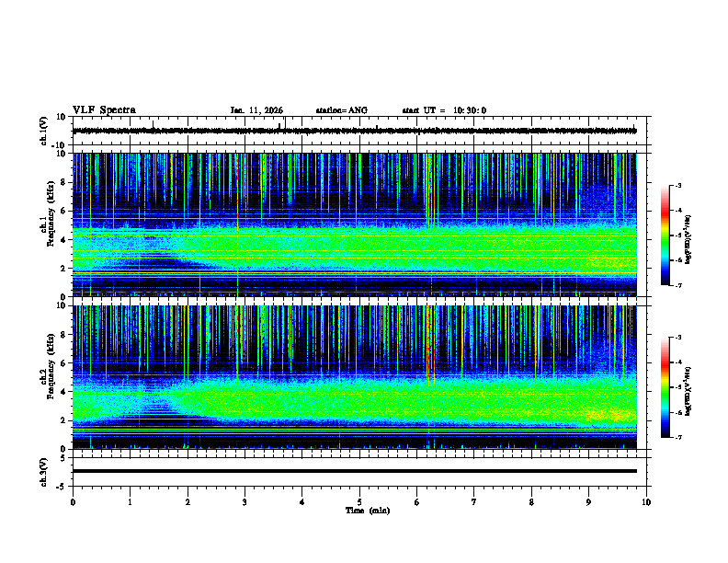
Task: Click the '9' tick on Time axis
Action: tap(588, 502)
